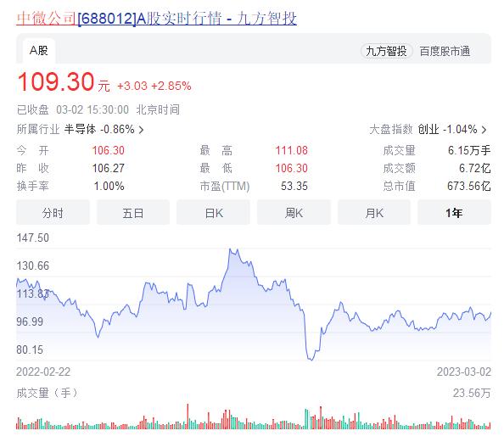Open the 大盘指数 创业 -1.04% link

click(x=428, y=130)
